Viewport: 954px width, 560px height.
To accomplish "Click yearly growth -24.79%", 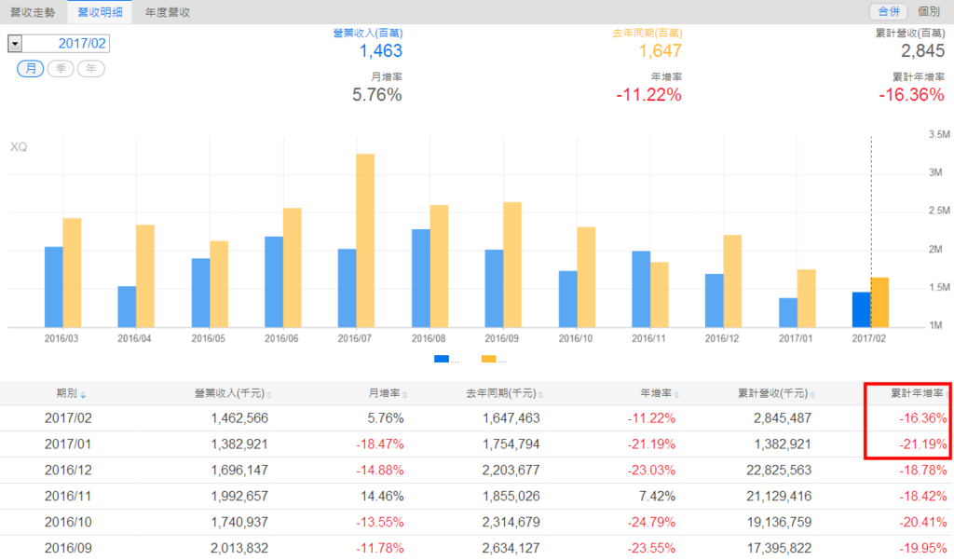I will tap(651, 522).
